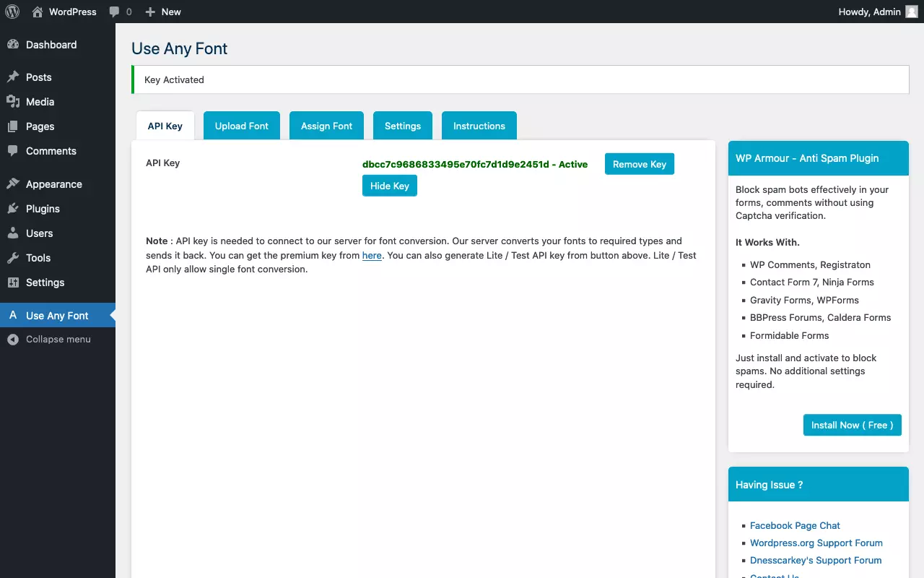Open Users menu label
This screenshot has height=578, width=924.
coord(39,233)
